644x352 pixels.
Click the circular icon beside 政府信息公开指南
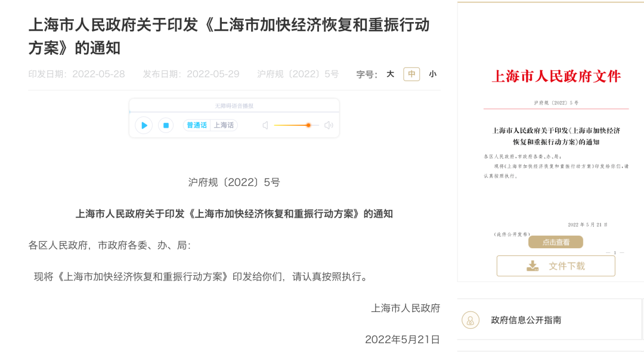tap(470, 320)
